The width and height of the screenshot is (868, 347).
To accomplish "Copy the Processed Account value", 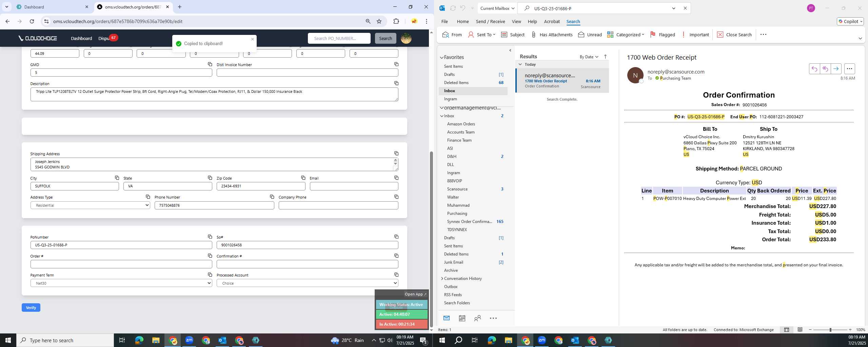I will click(x=396, y=274).
